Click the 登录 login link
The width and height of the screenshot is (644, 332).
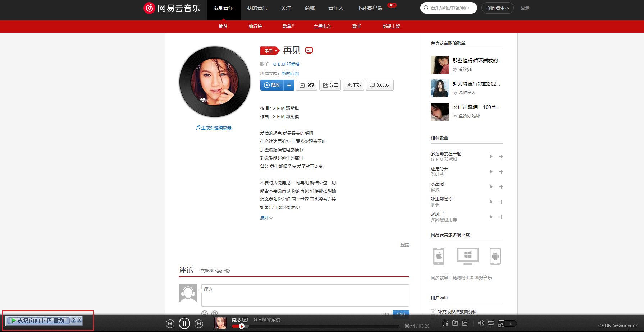click(x=525, y=8)
